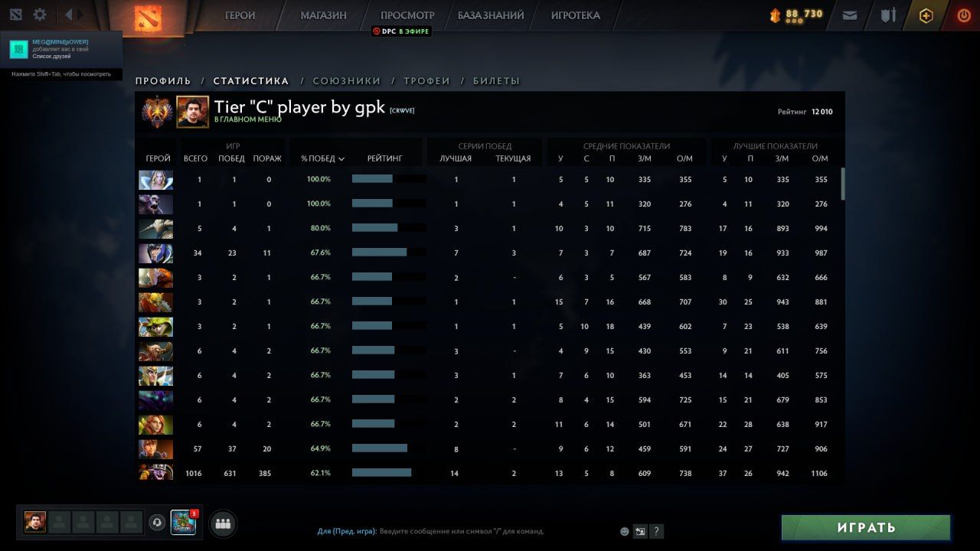Click the chat help question mark
The width and height of the screenshot is (980, 551).
(x=656, y=531)
